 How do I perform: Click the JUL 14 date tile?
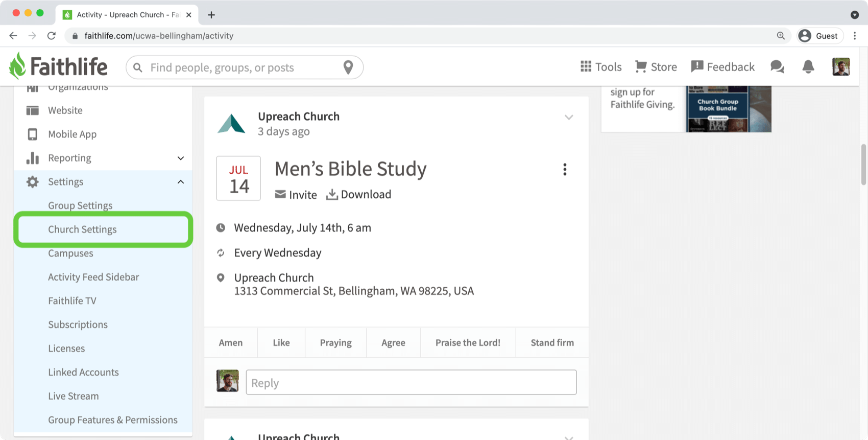pyautogui.click(x=238, y=178)
